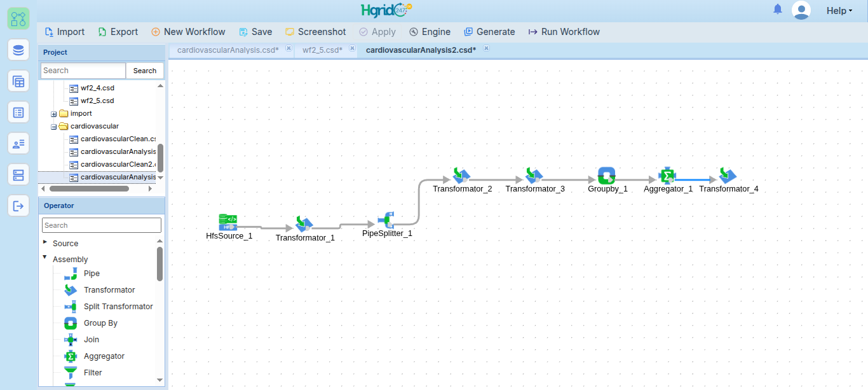The image size is (868, 390).
Task: Click the Transformator_2 node on the canvas
Action: pyautogui.click(x=461, y=176)
